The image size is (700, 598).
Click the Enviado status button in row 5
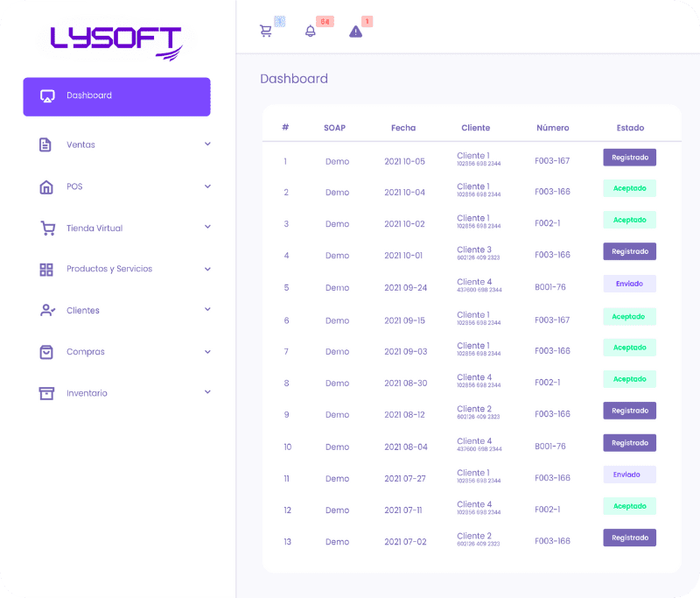pos(629,284)
